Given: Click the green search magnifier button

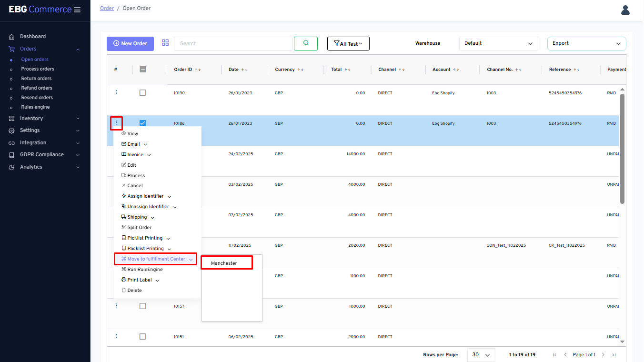Looking at the screenshot, I should 305,43.
